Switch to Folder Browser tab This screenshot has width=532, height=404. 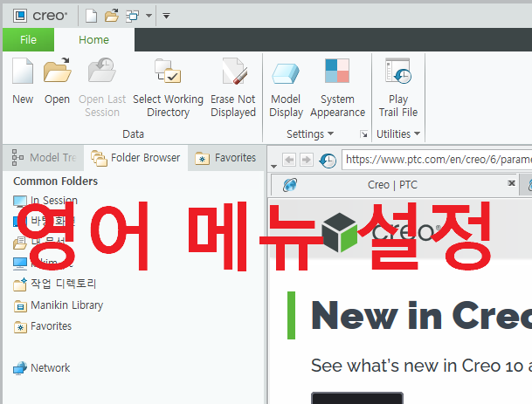click(135, 158)
